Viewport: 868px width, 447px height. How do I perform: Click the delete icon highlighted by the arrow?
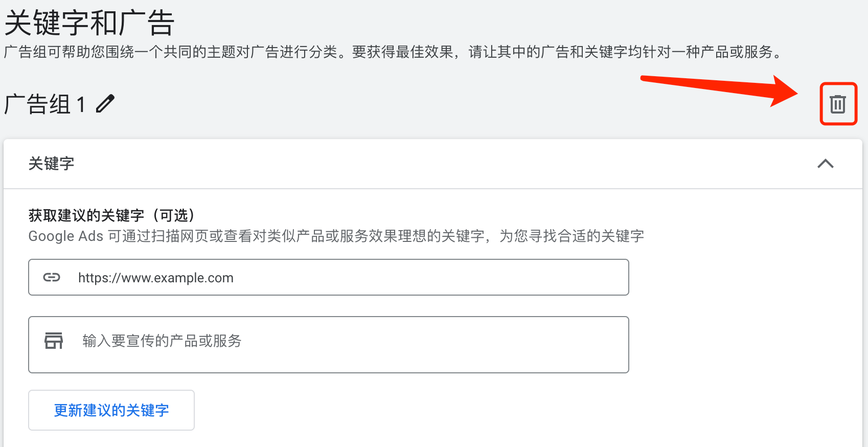(838, 103)
